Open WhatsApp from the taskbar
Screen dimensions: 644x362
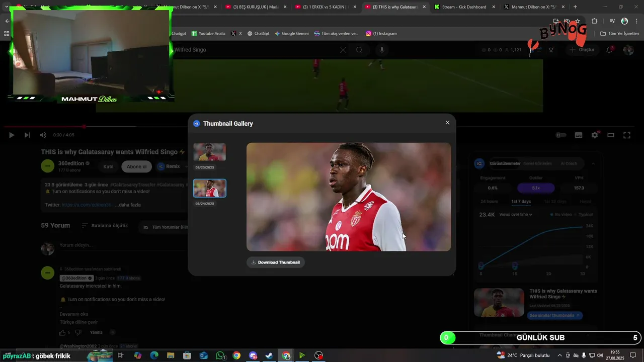click(220, 355)
